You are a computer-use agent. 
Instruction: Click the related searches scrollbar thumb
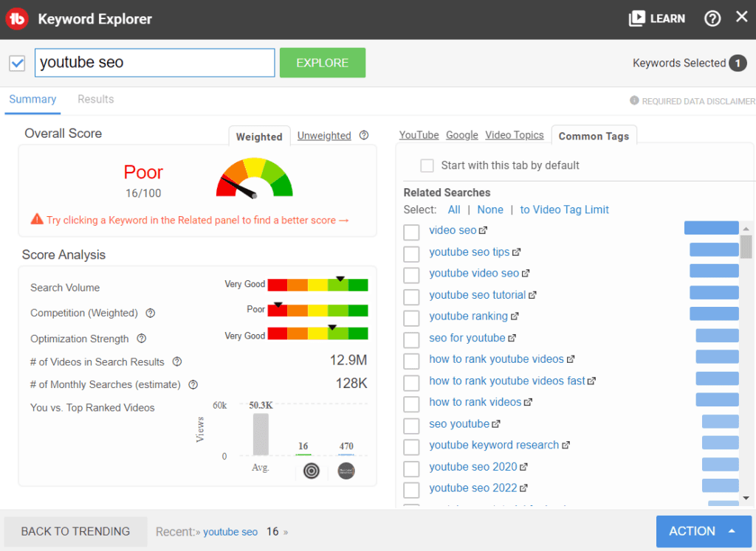pyautogui.click(x=746, y=246)
